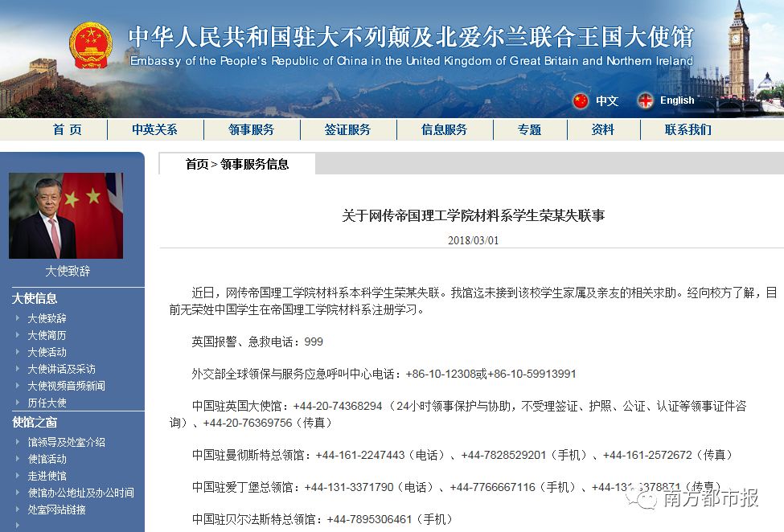Click arrow bullet beside 大使活动
784x532 pixels.
[x=18, y=352]
